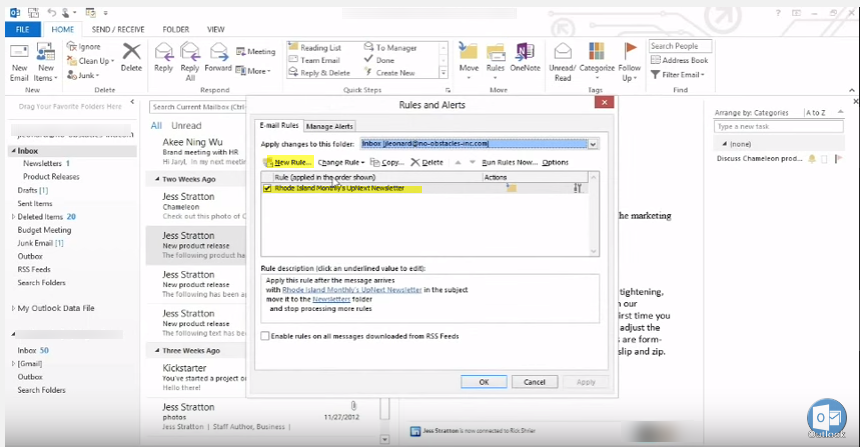Click the Type a new task field
The height and width of the screenshot is (447, 860).
tap(778, 127)
